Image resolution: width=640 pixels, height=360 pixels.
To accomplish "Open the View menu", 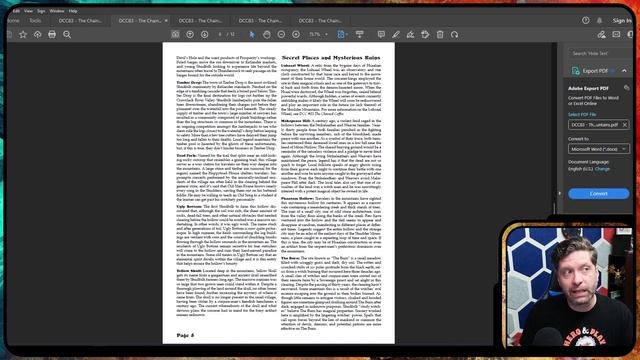I will click(28, 11).
